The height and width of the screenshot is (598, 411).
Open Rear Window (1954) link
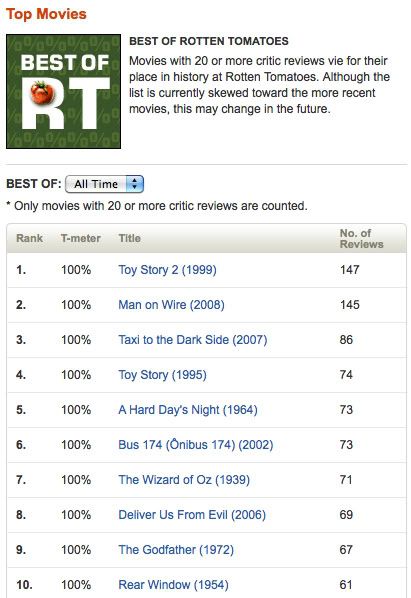click(173, 585)
